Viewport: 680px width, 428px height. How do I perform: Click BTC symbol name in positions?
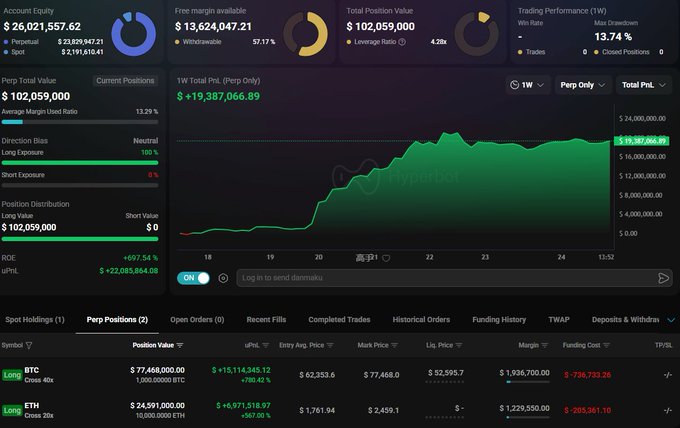click(32, 370)
